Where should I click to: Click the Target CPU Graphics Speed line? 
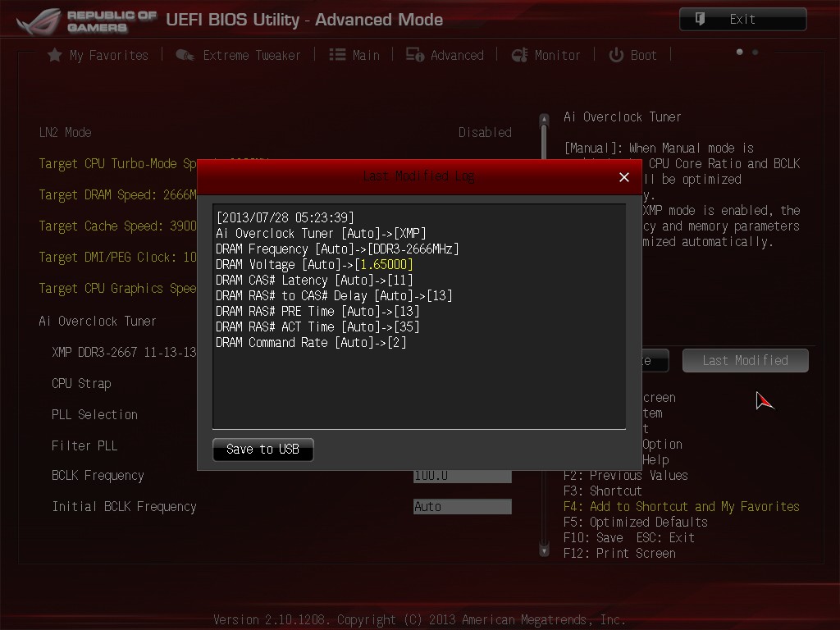click(118, 289)
